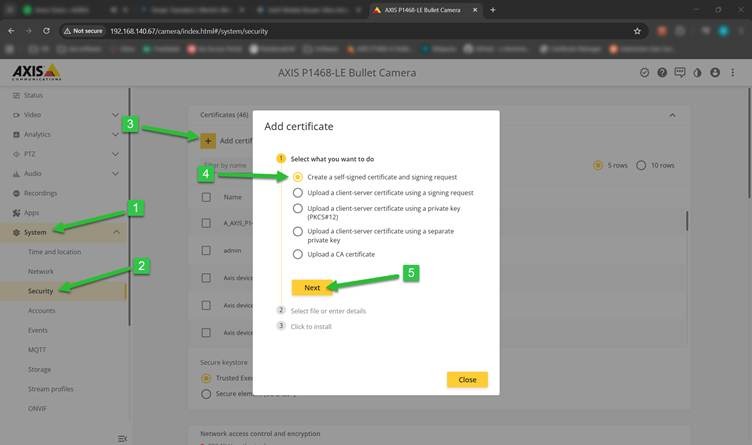Open the Security settings page
This screenshot has width=752, height=445.
click(40, 291)
